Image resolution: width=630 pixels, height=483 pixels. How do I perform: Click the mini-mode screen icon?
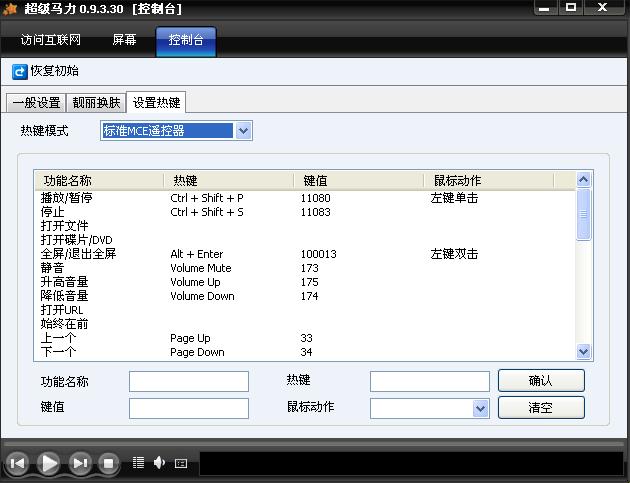[181, 463]
